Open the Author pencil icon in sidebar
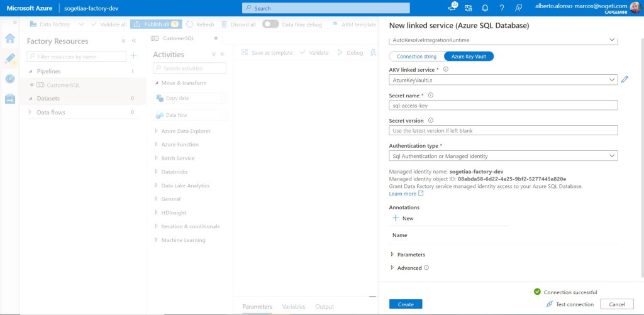644x315 pixels. tap(10, 58)
